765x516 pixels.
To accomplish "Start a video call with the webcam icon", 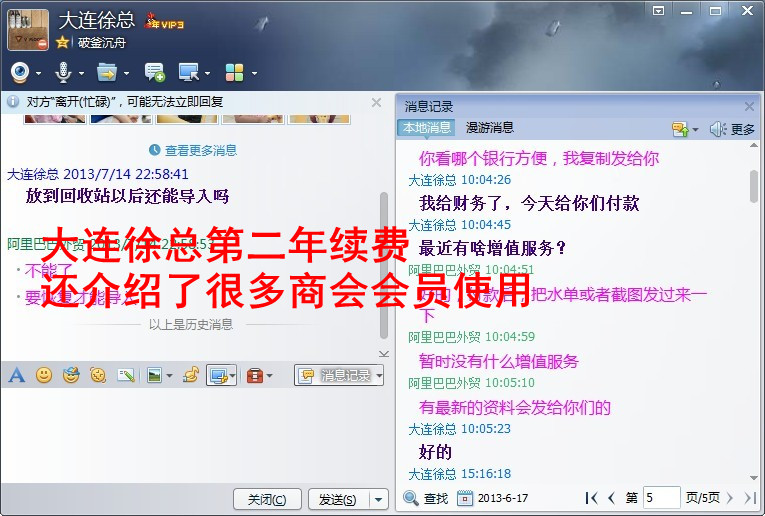I will pos(20,73).
